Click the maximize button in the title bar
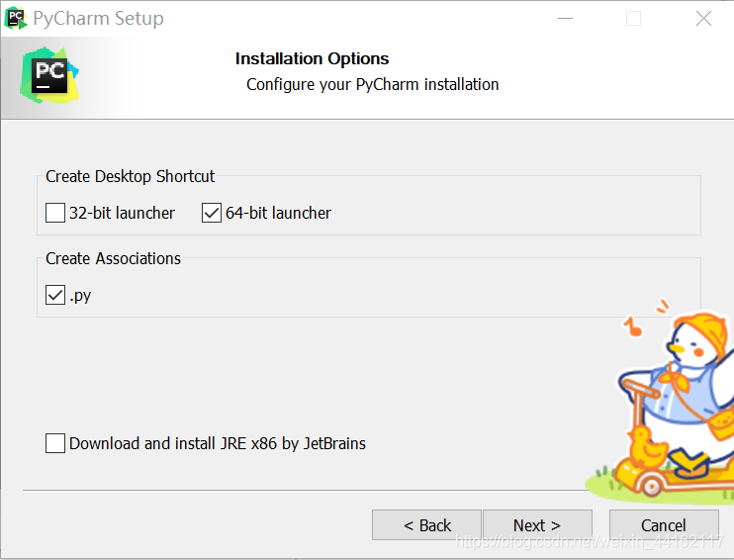The image size is (734, 560). click(633, 19)
